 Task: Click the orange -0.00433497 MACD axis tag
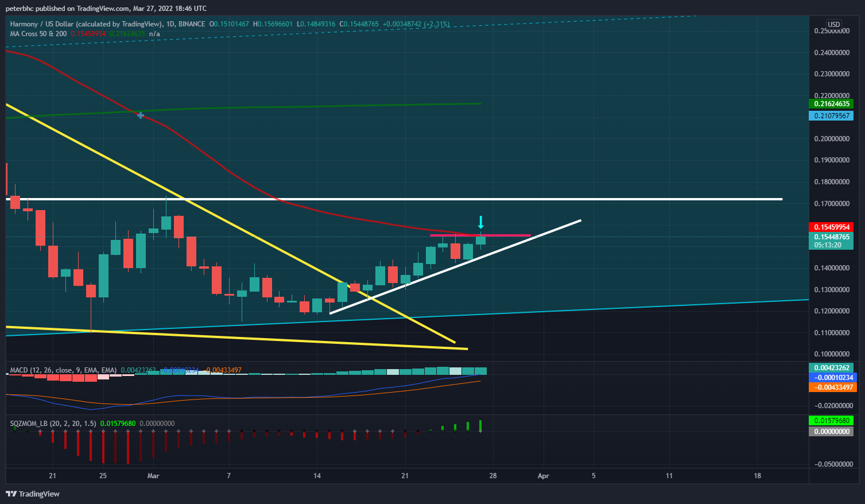click(x=832, y=387)
